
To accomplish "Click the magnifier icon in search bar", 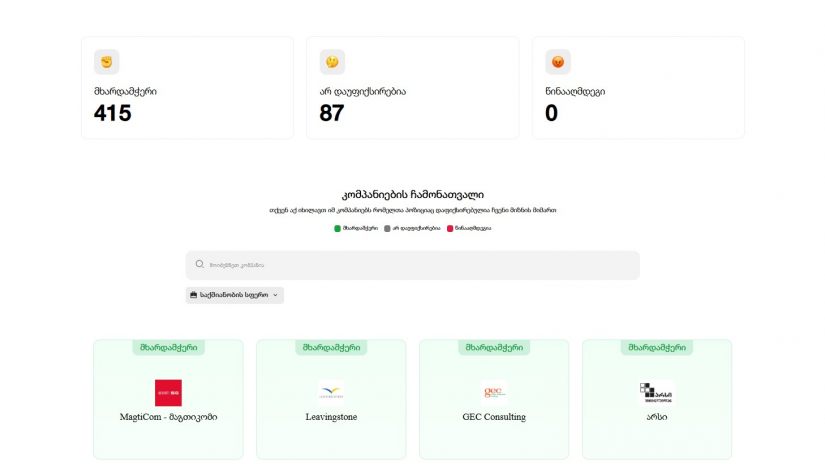I will tap(200, 265).
